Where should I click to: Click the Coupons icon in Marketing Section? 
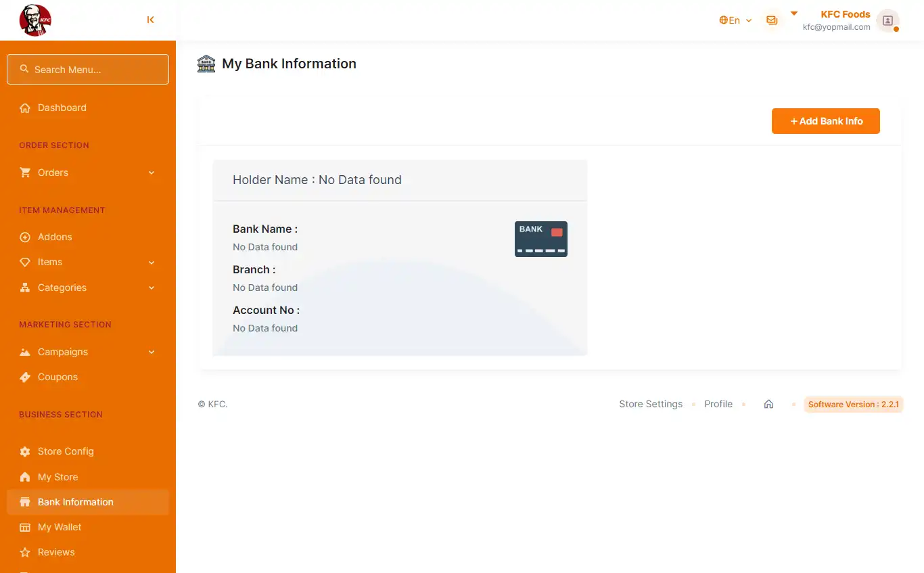(25, 377)
